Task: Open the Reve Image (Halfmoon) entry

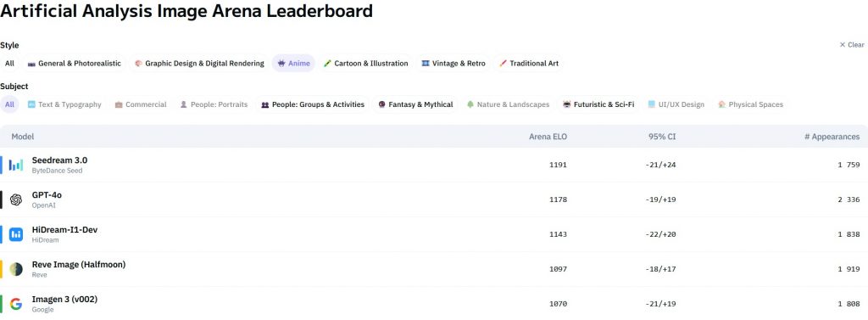Action: point(79,265)
